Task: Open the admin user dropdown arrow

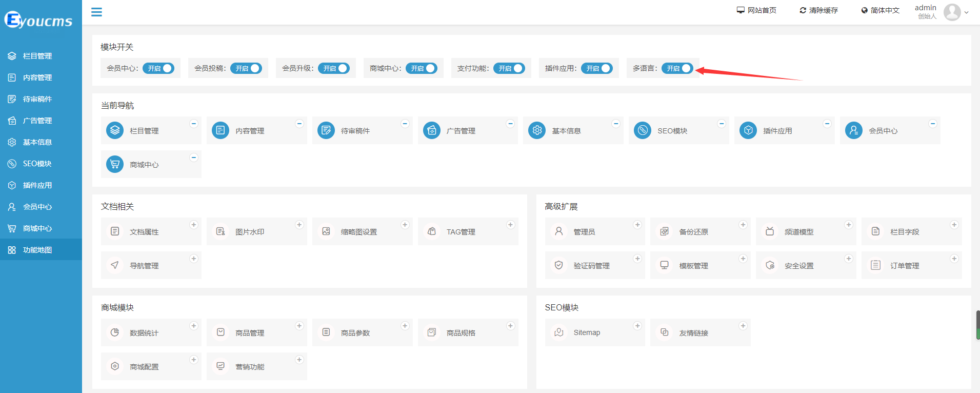Action: pyautogui.click(x=967, y=12)
